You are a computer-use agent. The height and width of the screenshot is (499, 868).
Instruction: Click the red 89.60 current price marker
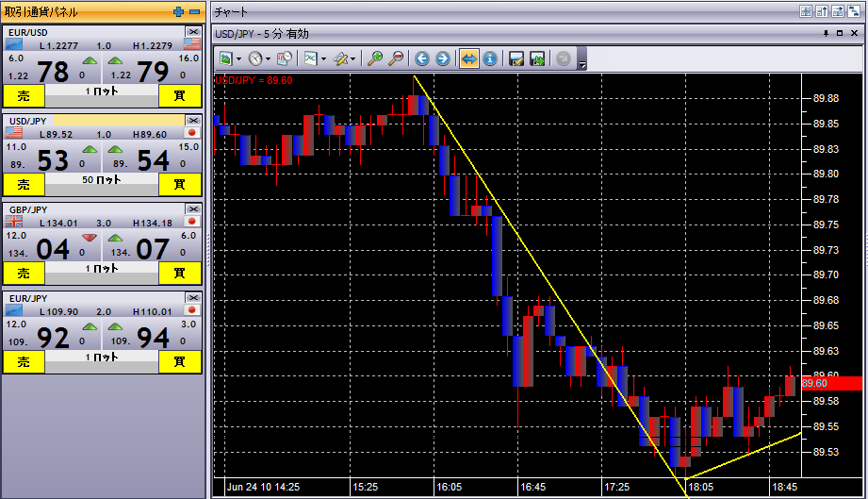click(831, 383)
